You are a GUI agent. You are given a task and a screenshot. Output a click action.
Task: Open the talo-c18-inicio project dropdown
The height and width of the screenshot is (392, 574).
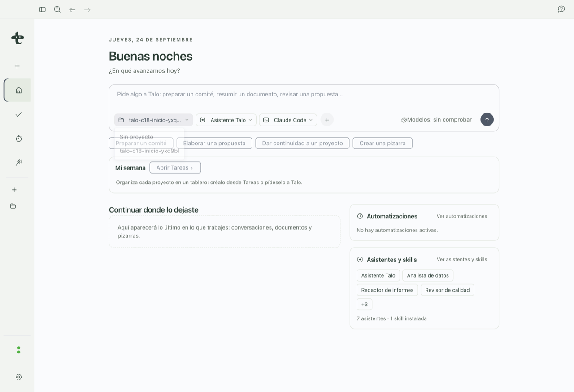154,120
